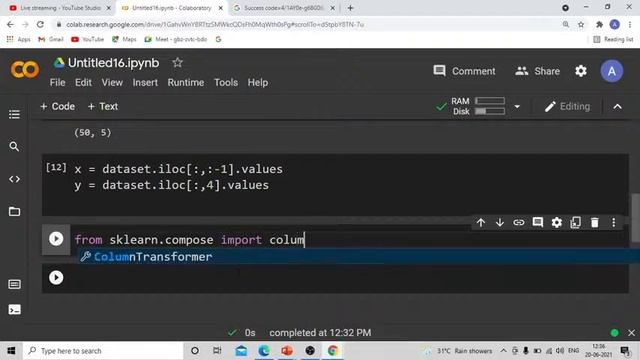Open the Reading list

613,40
